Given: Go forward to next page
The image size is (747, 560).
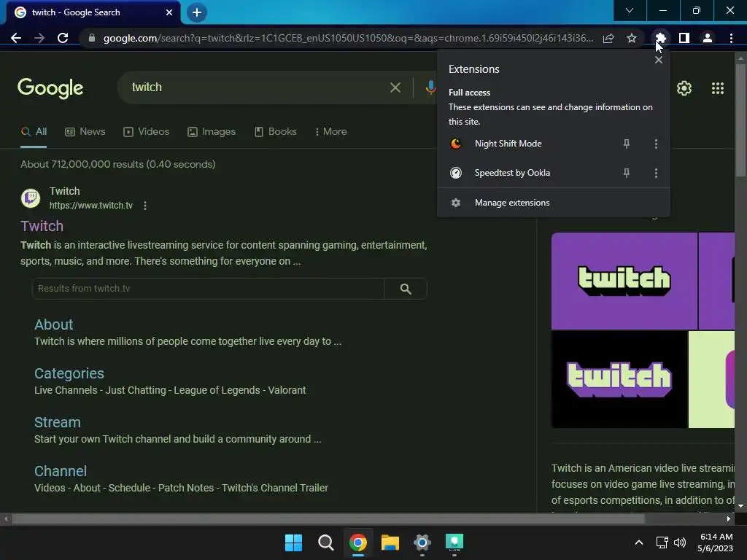Looking at the screenshot, I should (39, 38).
